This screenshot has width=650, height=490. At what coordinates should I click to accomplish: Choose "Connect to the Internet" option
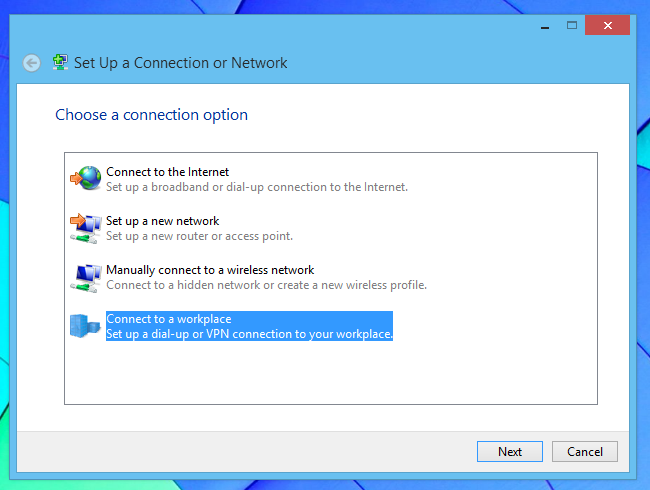click(167, 172)
